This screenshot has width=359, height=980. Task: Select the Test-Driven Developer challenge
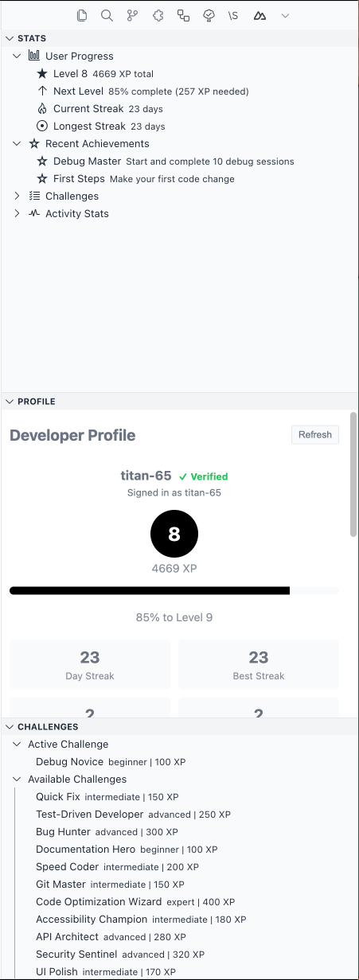click(179, 814)
